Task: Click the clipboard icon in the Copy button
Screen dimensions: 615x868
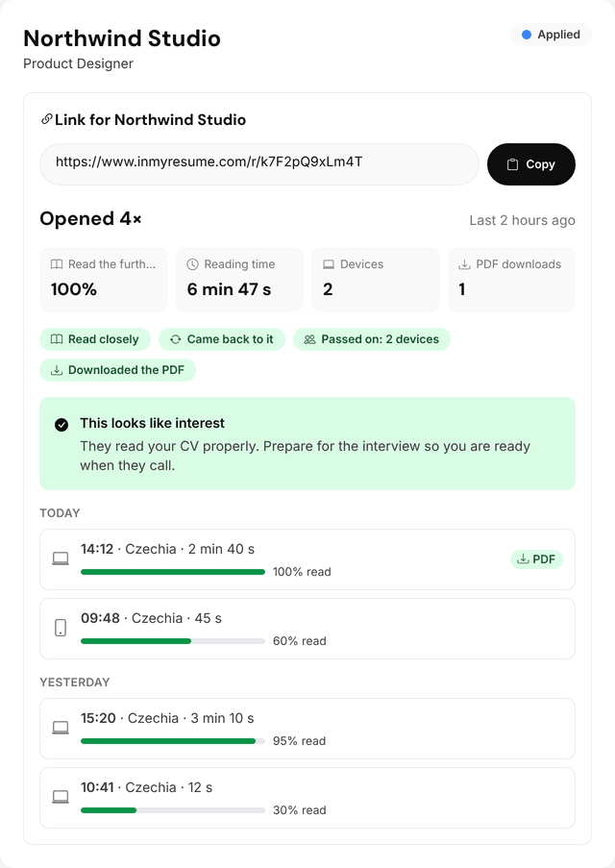Action: click(512, 164)
